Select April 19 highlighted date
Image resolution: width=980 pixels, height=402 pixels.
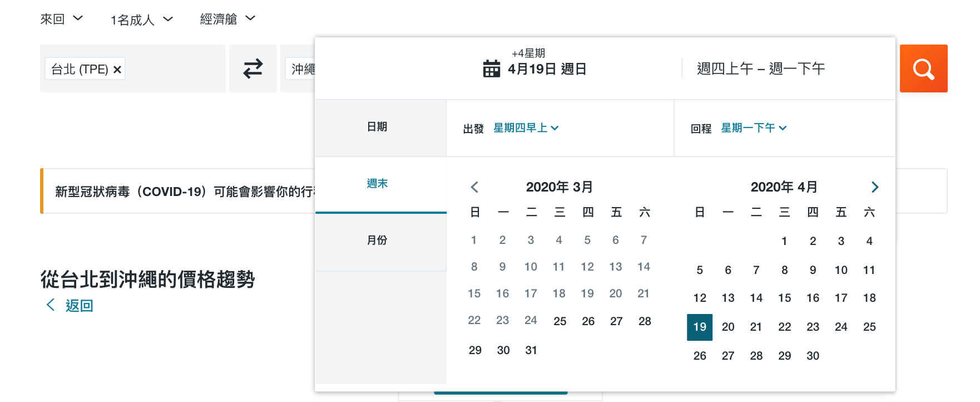[700, 327]
